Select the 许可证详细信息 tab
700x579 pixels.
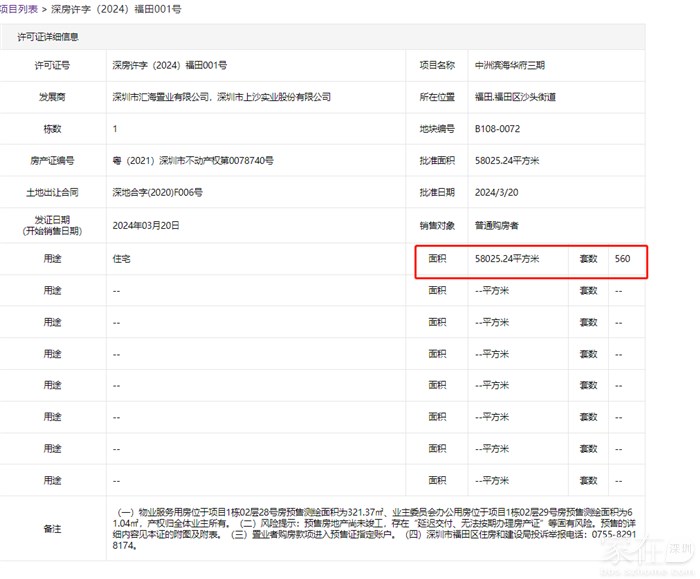tap(48, 37)
